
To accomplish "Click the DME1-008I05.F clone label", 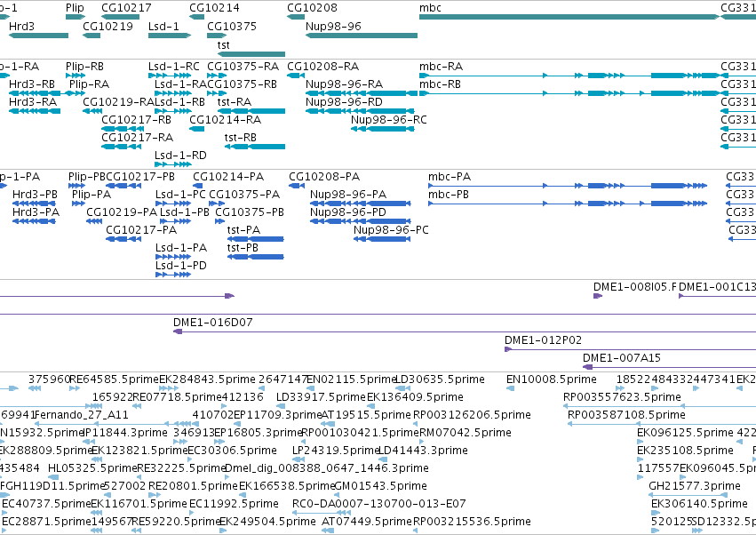I will click(635, 286).
